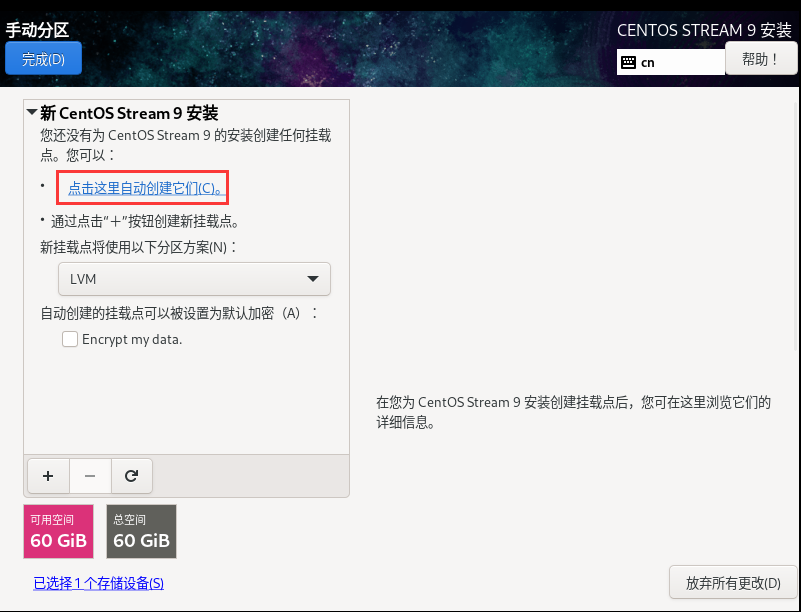Image resolution: width=801 pixels, height=612 pixels.
Task: Click the CENTOS STREAM 9 安装 header text
Action: (704, 30)
